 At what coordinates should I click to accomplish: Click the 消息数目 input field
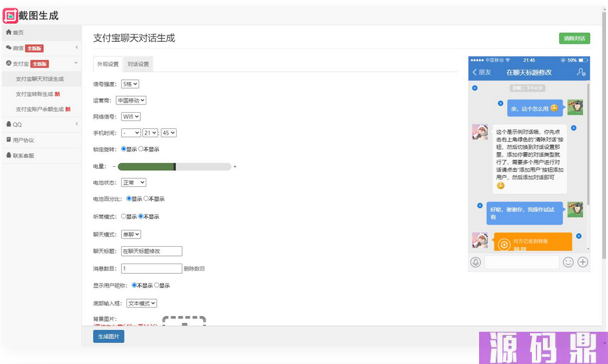tap(152, 269)
